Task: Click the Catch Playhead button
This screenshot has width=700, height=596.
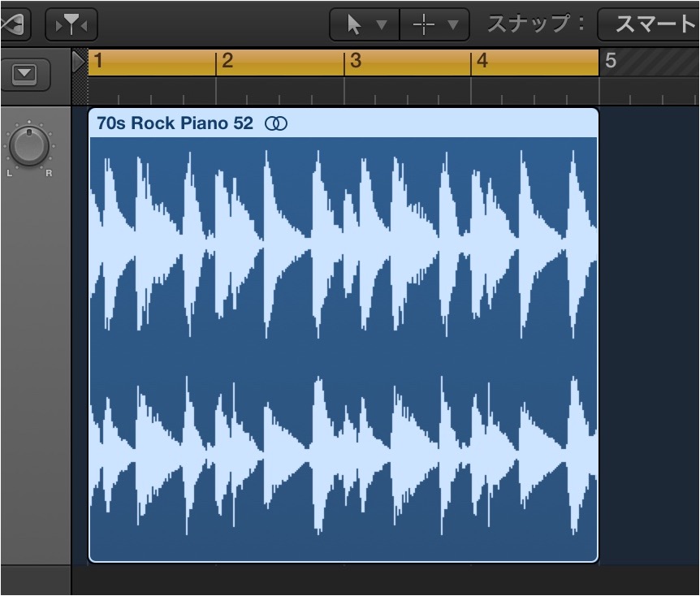Action: [x=71, y=24]
